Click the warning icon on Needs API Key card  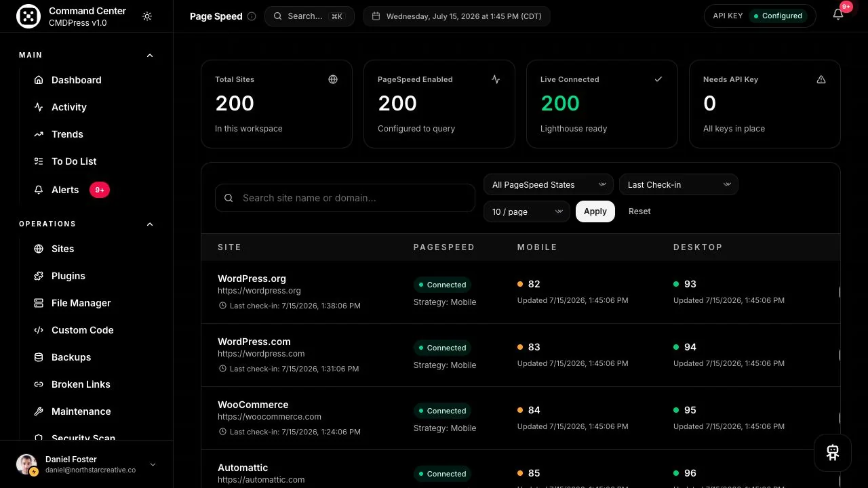(x=821, y=79)
